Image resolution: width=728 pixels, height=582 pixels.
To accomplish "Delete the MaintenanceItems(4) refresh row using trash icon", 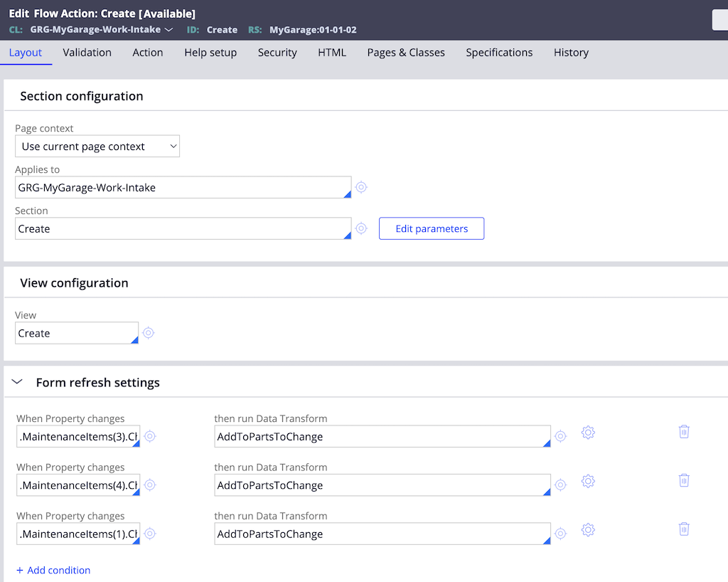I will (x=684, y=480).
